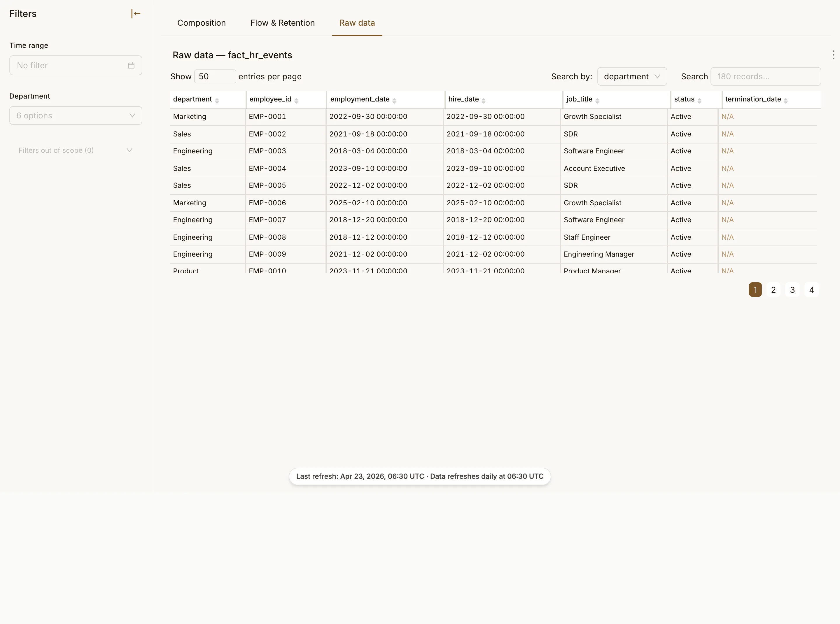Change entries per page selector
The height and width of the screenshot is (624, 840).
pos(215,77)
